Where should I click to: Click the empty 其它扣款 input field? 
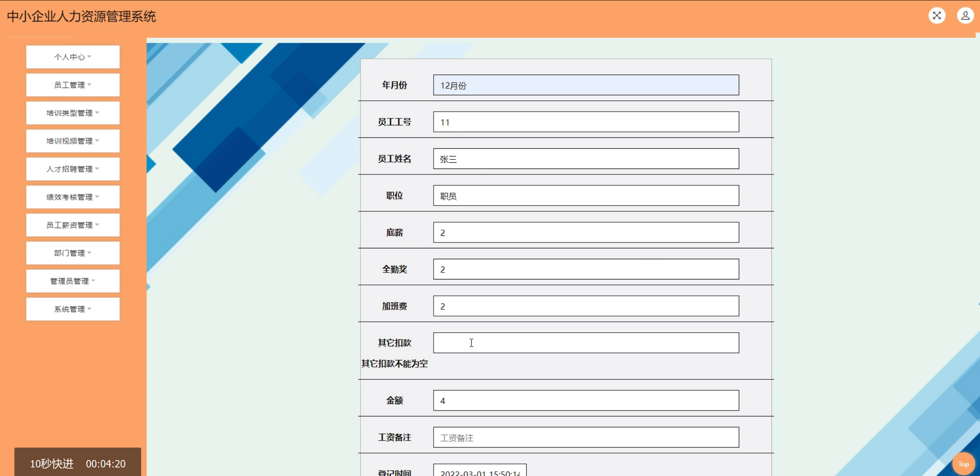[x=586, y=343]
